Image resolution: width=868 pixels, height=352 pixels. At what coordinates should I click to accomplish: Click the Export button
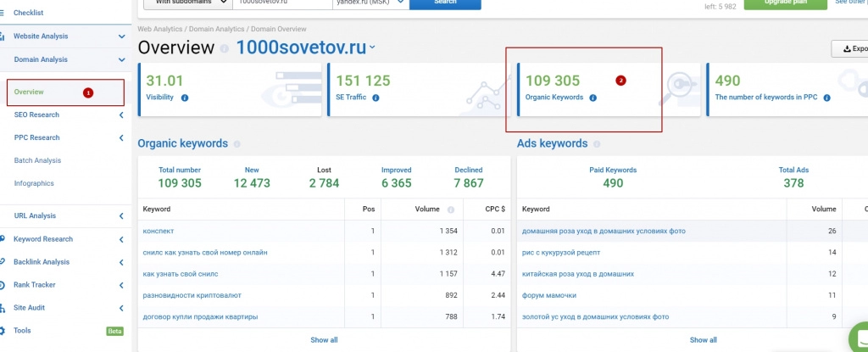(850, 49)
